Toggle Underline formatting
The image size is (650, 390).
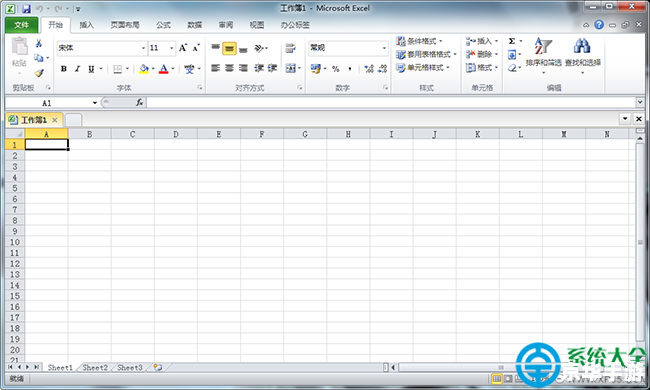[91, 69]
